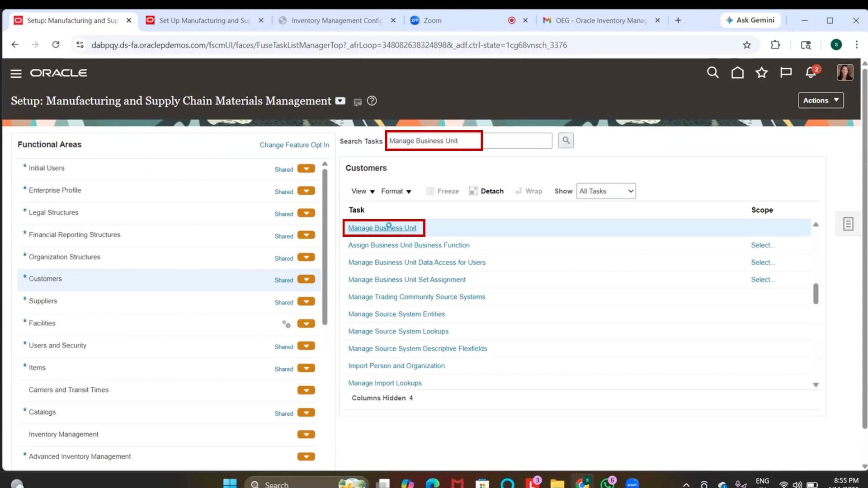Image resolution: width=868 pixels, height=488 pixels.
Task: Click the browser address bar URL
Action: coord(329,45)
